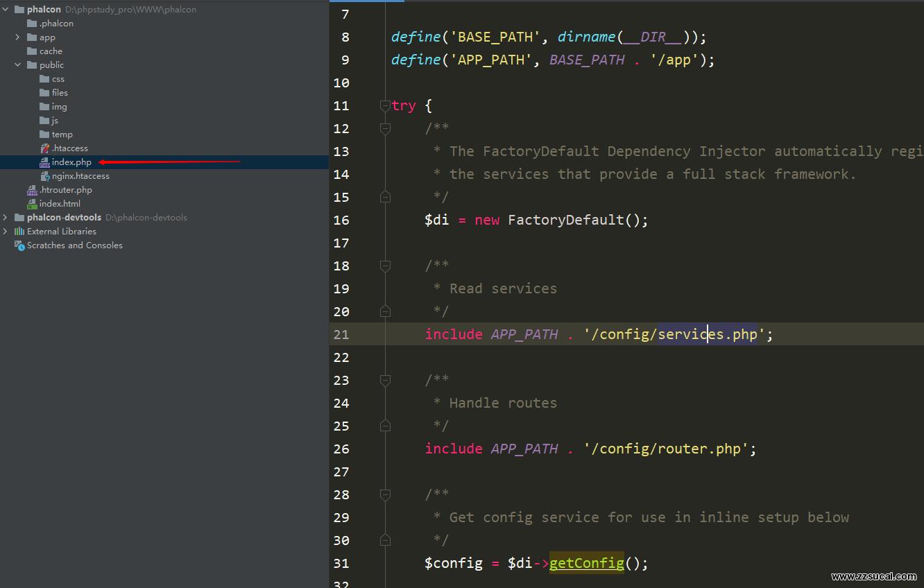Click the '/app' string literal

[674, 60]
